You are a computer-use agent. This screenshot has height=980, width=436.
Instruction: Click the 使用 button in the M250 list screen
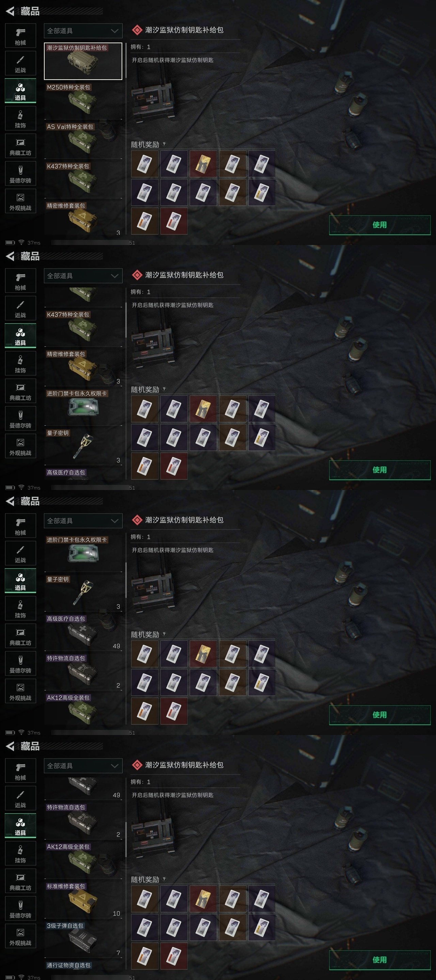tap(380, 225)
